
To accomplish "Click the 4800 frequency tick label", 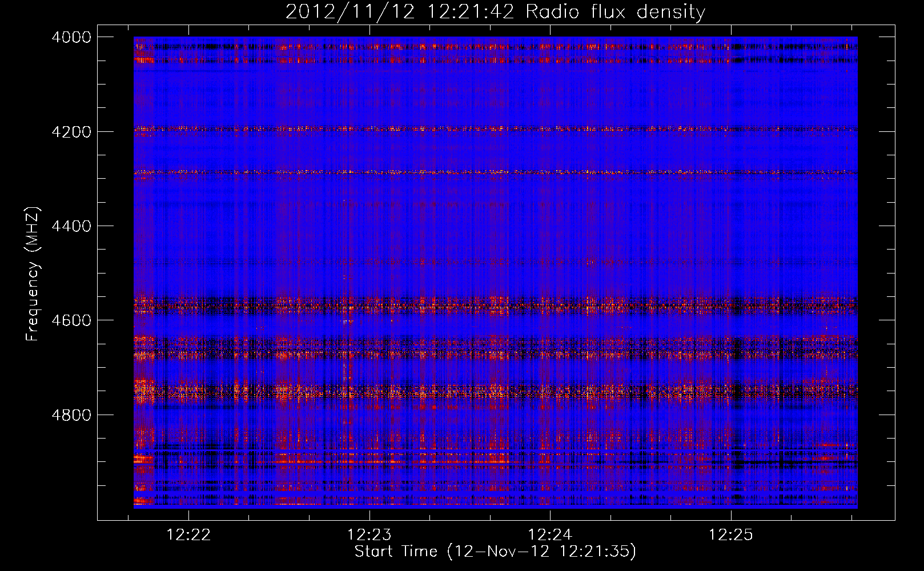I will tap(71, 415).
